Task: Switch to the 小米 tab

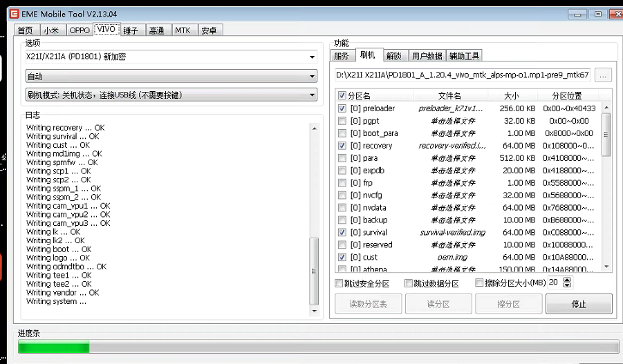Action: pyautogui.click(x=51, y=30)
